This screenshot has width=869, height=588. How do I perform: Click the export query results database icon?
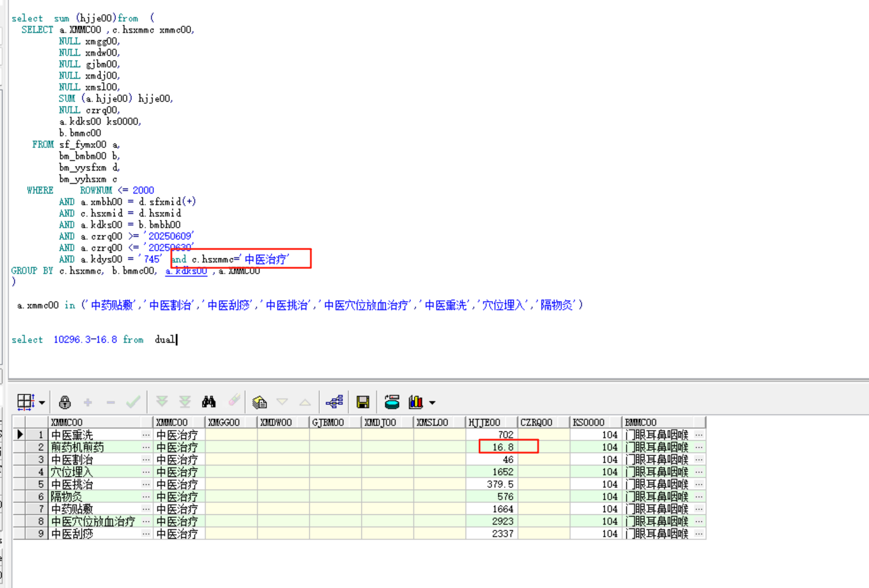click(x=392, y=402)
